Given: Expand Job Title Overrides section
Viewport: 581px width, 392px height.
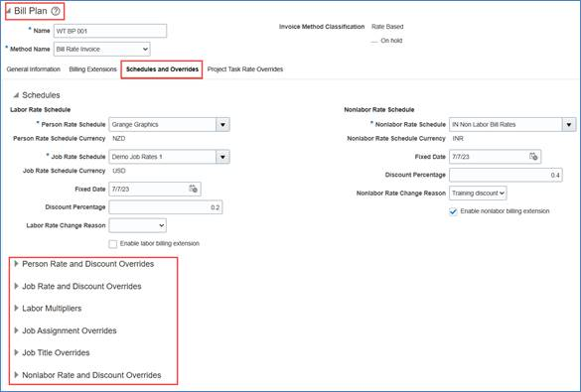Looking at the screenshot, I should pos(16,352).
